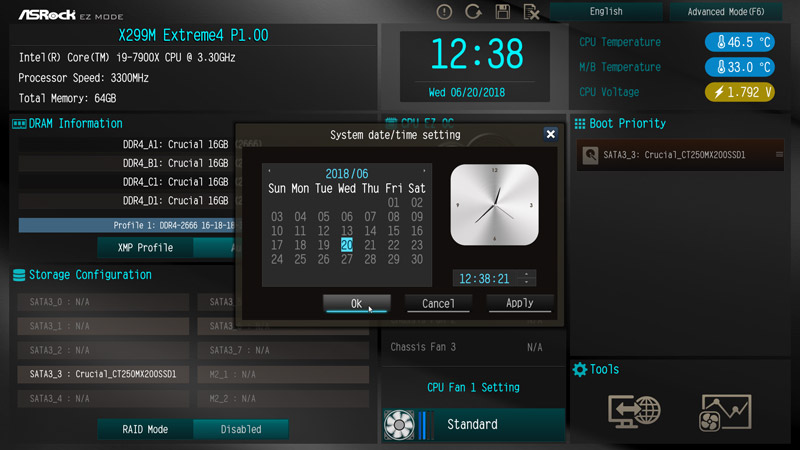Open the Internet Flash tool icon
The width and height of the screenshot is (800, 450).
(634, 411)
